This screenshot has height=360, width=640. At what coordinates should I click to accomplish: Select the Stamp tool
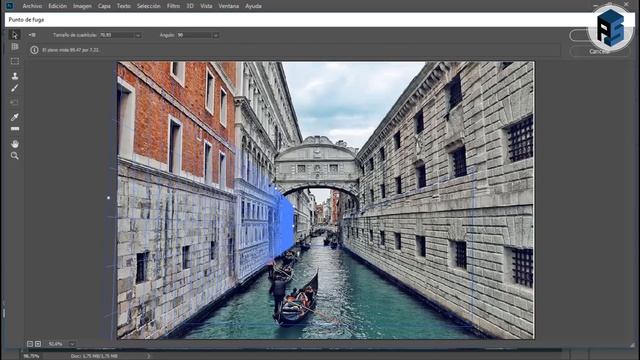click(15, 76)
